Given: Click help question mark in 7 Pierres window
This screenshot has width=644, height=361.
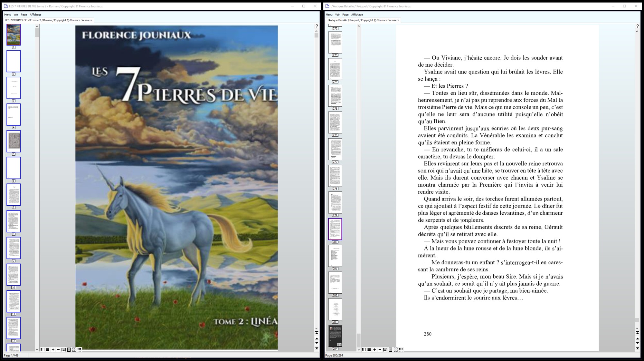Looking at the screenshot, I should [x=317, y=26].
